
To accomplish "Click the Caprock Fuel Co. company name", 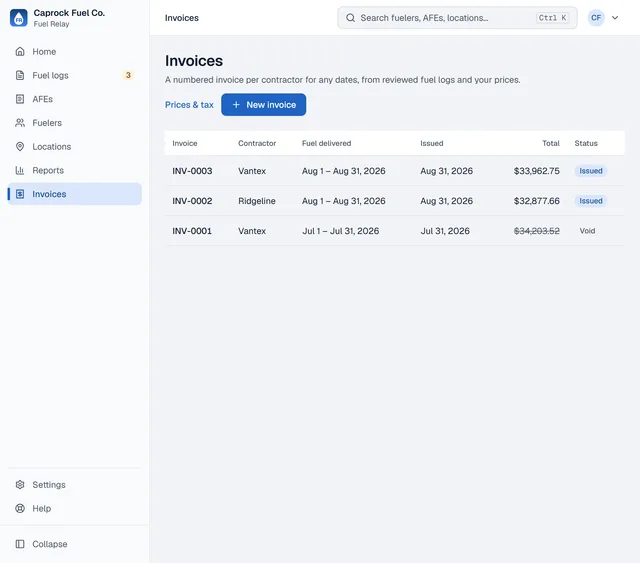I will (x=69, y=13).
